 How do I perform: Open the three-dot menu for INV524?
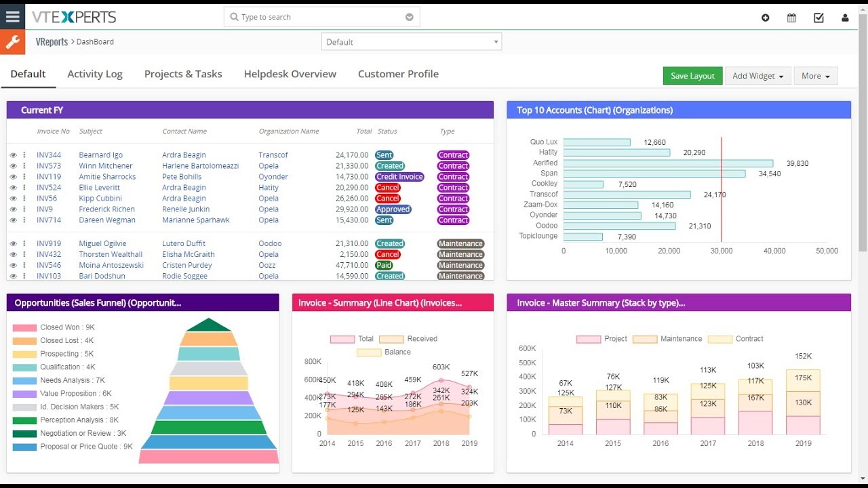point(24,188)
